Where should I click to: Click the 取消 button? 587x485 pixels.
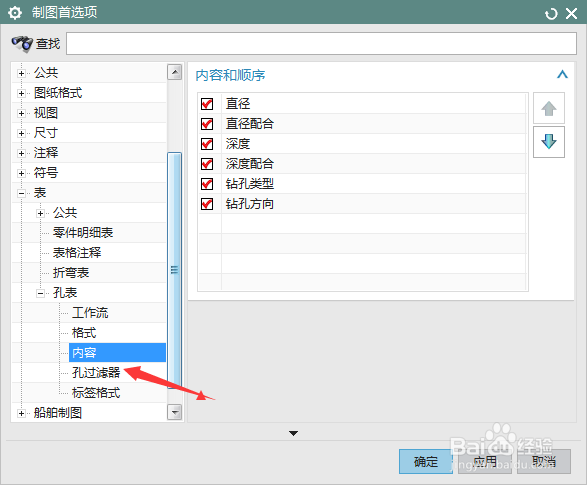point(544,461)
